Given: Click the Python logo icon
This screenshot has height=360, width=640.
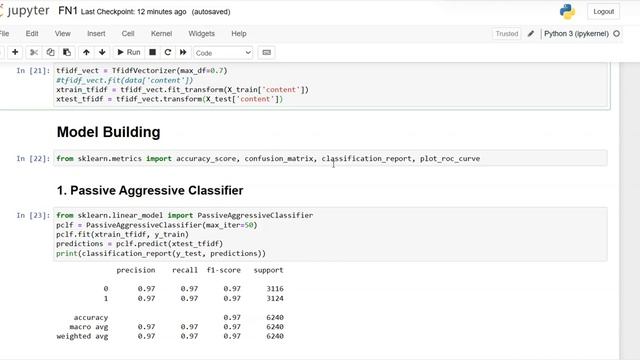Looking at the screenshot, I should tap(567, 11).
